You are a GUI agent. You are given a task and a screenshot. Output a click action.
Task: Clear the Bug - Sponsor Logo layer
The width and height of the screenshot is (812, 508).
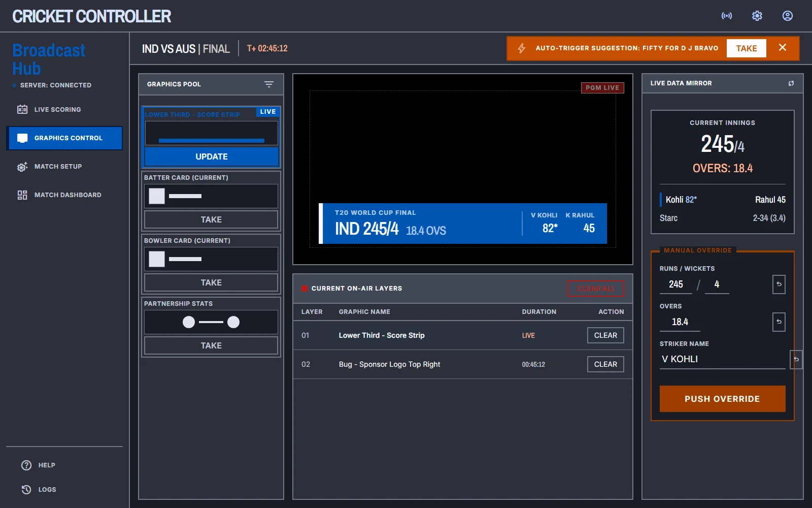tap(605, 364)
